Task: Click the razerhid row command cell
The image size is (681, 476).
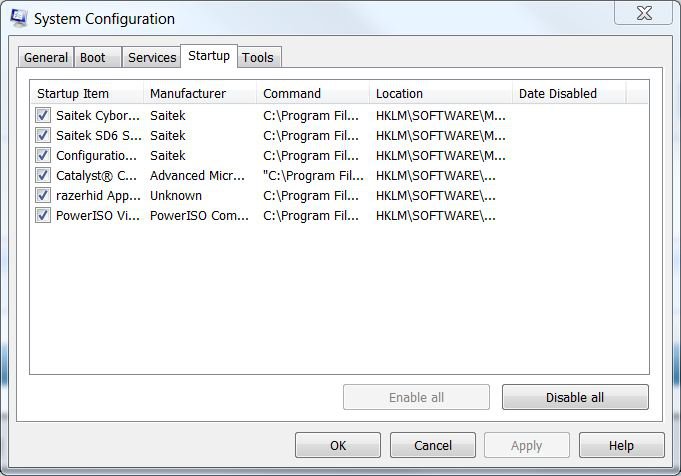Action: [x=311, y=195]
